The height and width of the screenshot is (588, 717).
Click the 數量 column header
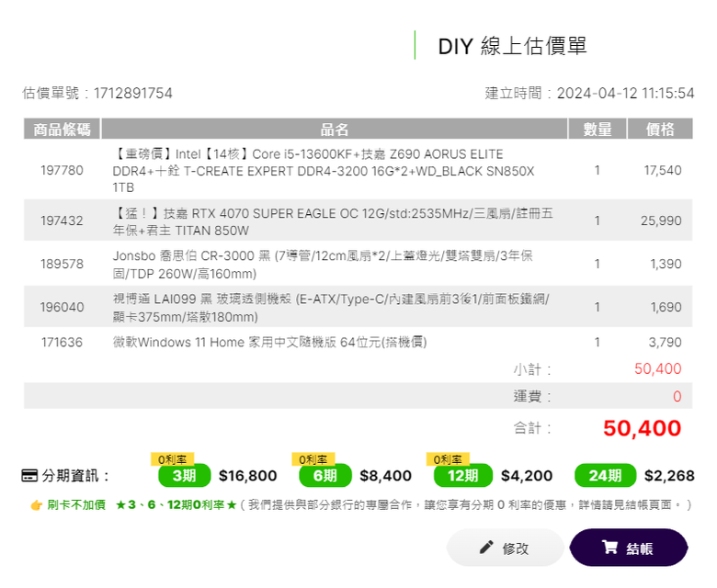[x=597, y=129]
